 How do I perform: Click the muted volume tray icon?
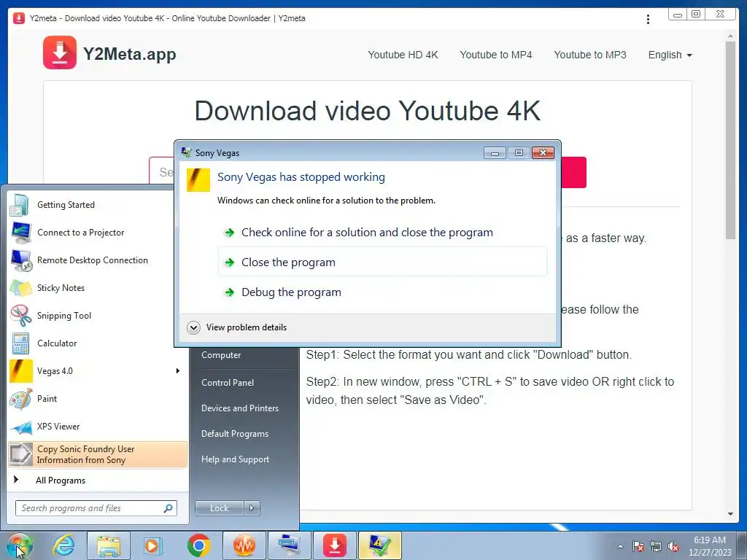[673, 546]
